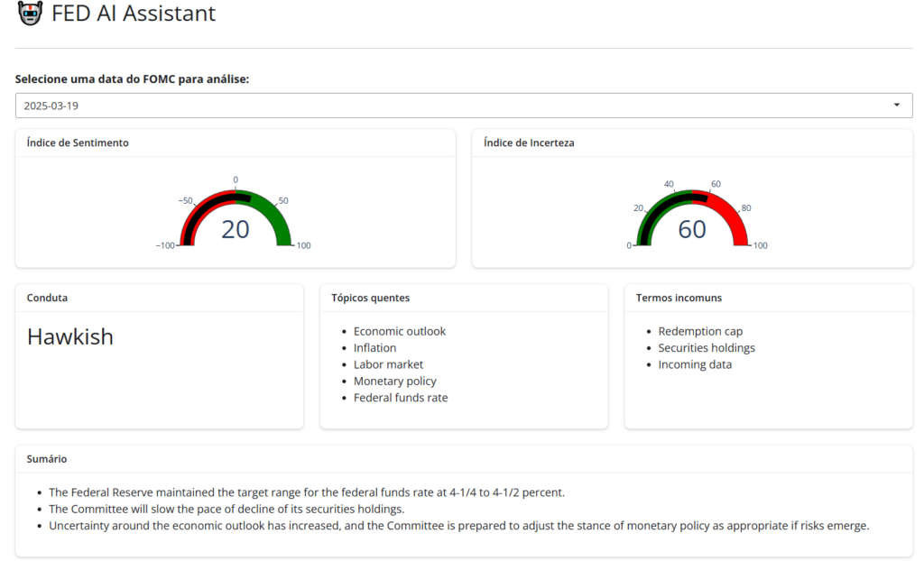
Task: Click the summary line about target range
Action: [307, 492]
